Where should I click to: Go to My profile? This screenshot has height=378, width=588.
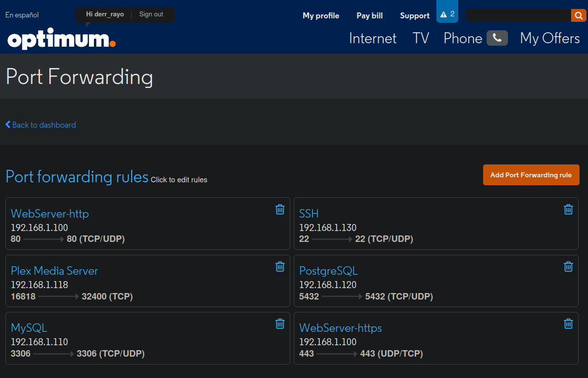321,16
